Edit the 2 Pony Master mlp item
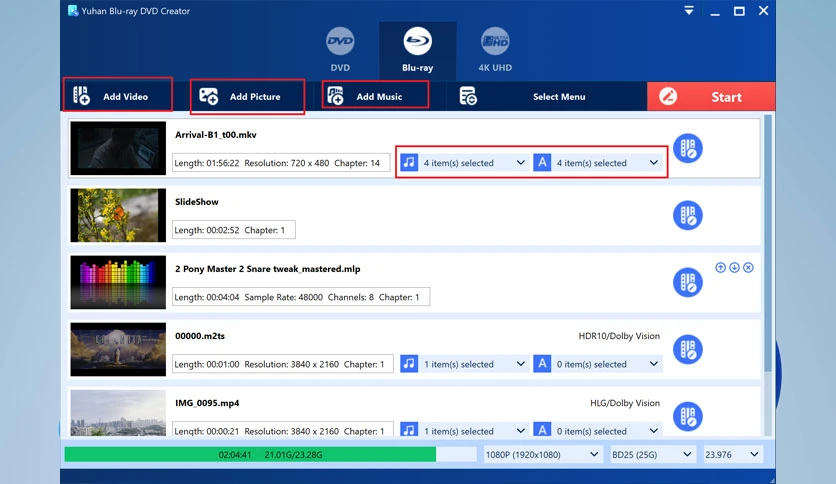 (x=688, y=283)
